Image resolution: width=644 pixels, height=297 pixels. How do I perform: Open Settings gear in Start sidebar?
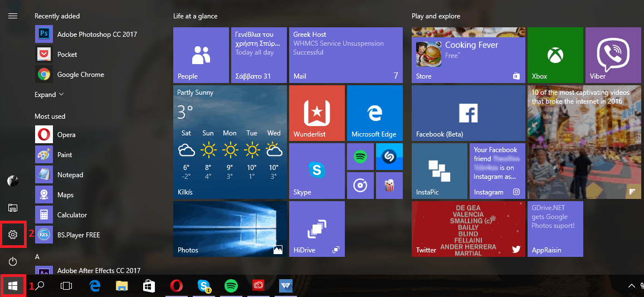pyautogui.click(x=13, y=235)
